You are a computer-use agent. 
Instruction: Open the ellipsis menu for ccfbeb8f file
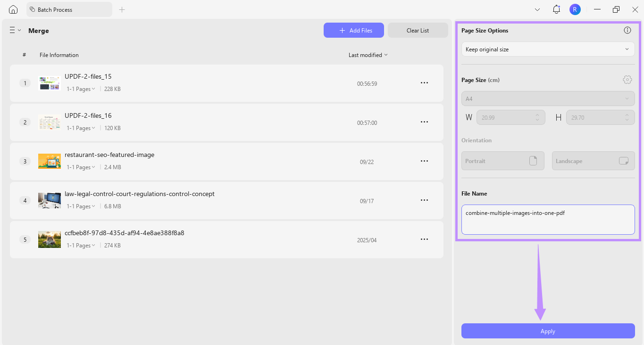click(x=424, y=239)
